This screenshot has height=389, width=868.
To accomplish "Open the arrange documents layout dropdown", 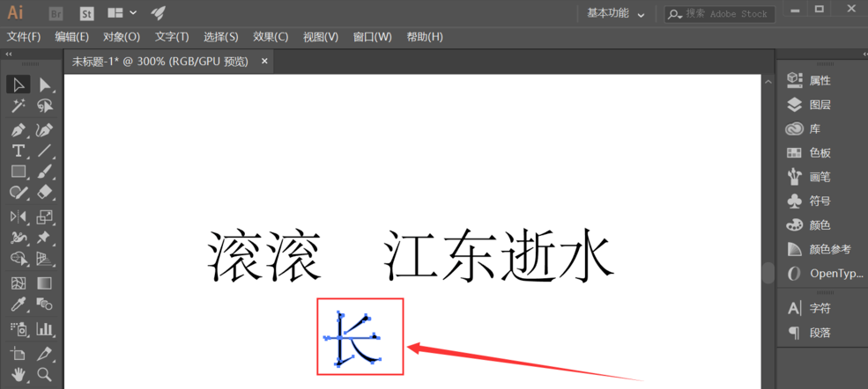I will [122, 13].
